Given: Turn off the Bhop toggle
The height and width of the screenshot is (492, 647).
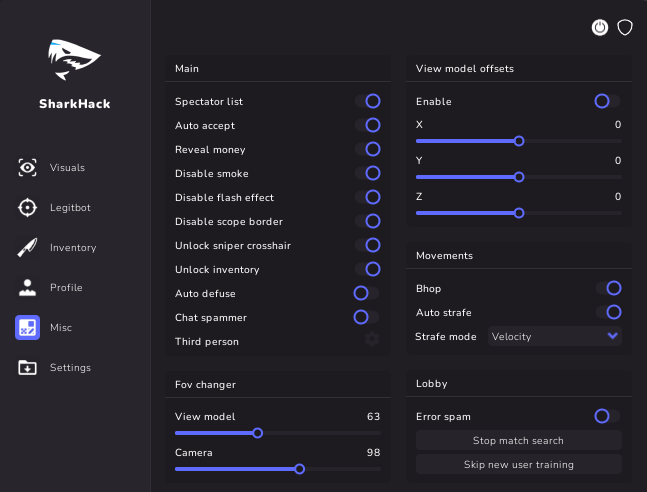Looking at the screenshot, I should (x=608, y=288).
